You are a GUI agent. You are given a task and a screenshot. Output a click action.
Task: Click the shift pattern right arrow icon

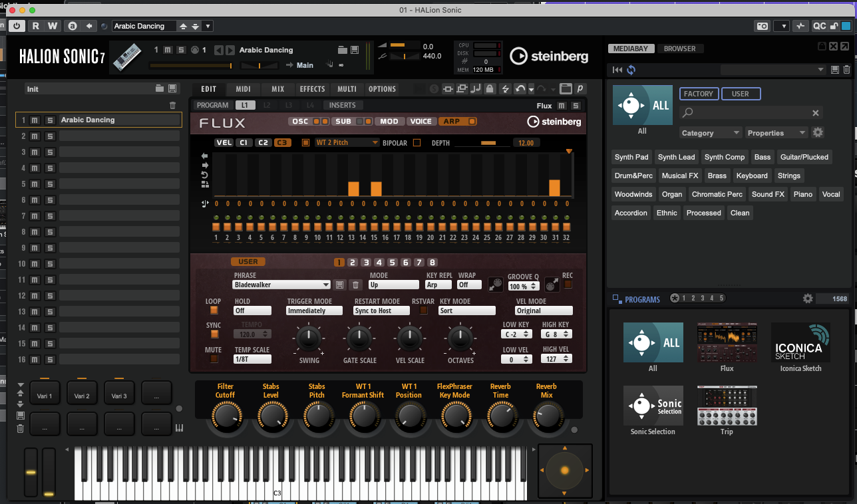[x=205, y=165]
